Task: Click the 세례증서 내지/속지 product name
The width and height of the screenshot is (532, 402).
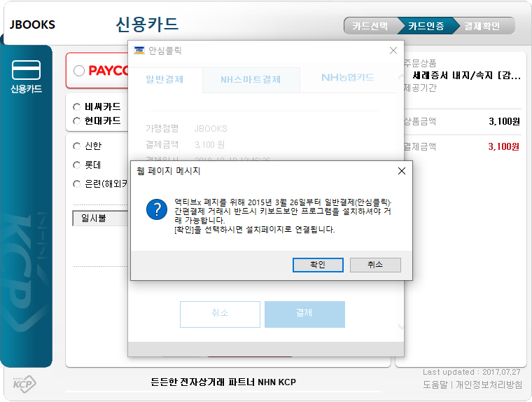Action: coord(466,76)
